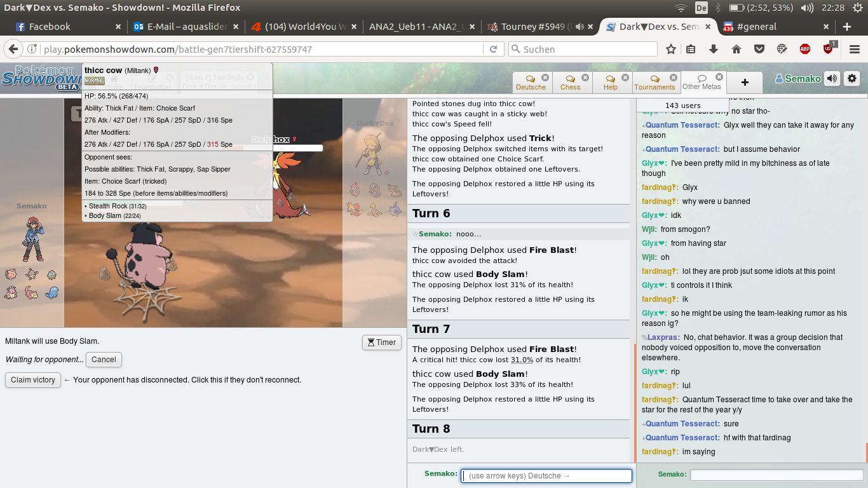The width and height of the screenshot is (868, 488).
Task: Select the Other Metas chat tab
Action: [x=702, y=83]
